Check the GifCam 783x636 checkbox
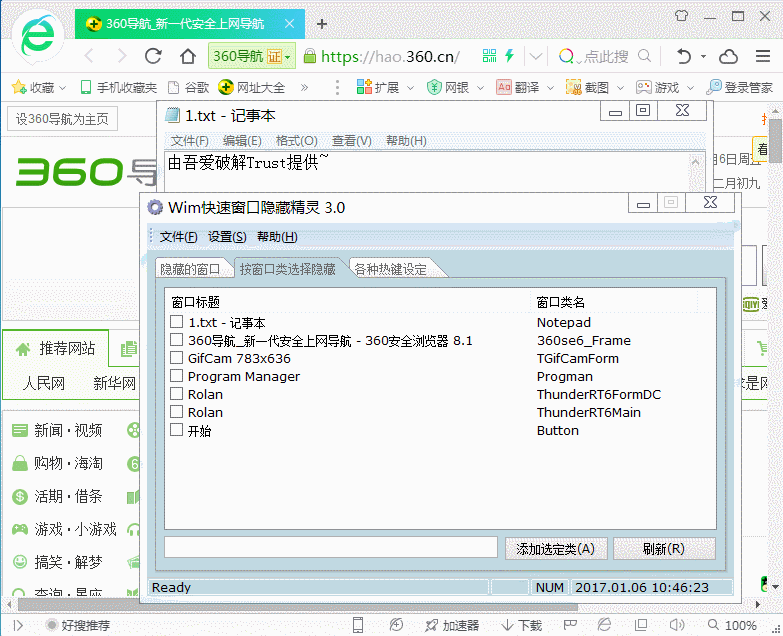 click(x=176, y=357)
